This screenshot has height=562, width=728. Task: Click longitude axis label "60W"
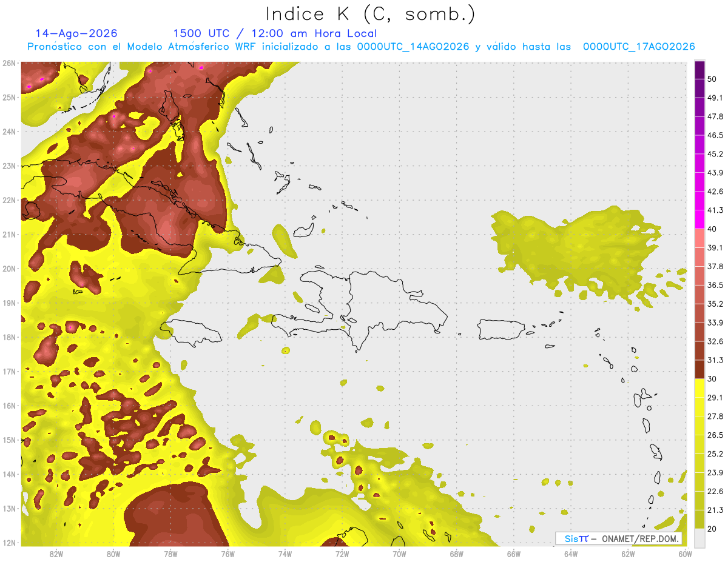[x=684, y=554]
